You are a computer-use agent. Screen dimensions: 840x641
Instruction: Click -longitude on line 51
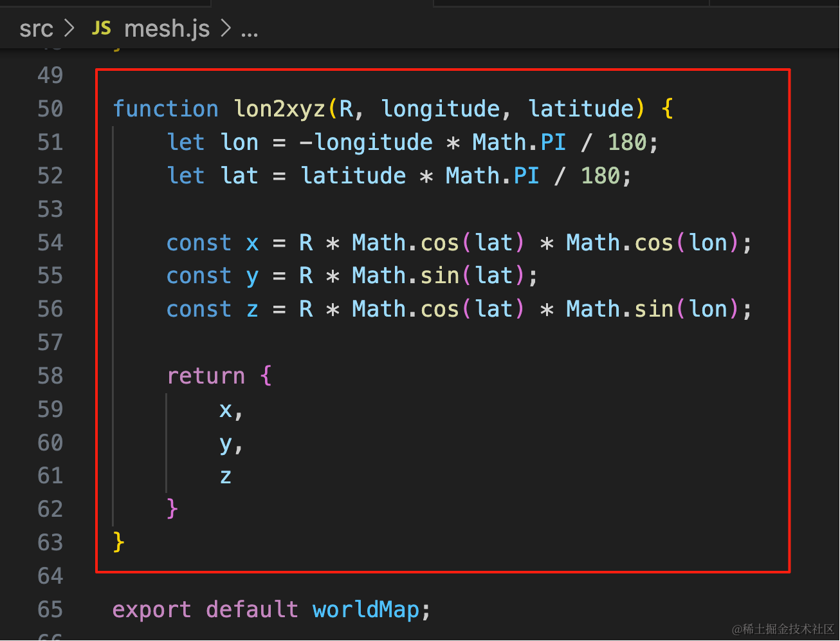click(367, 143)
